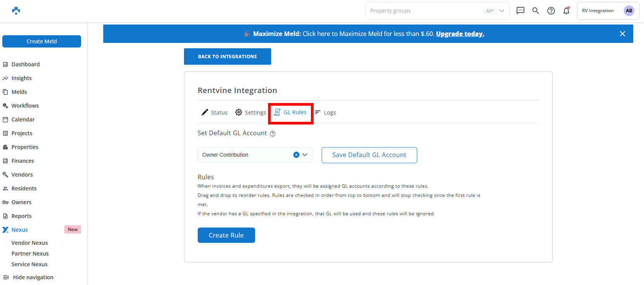
Task: Dismiss the Maximize Meld banner
Action: [622, 34]
